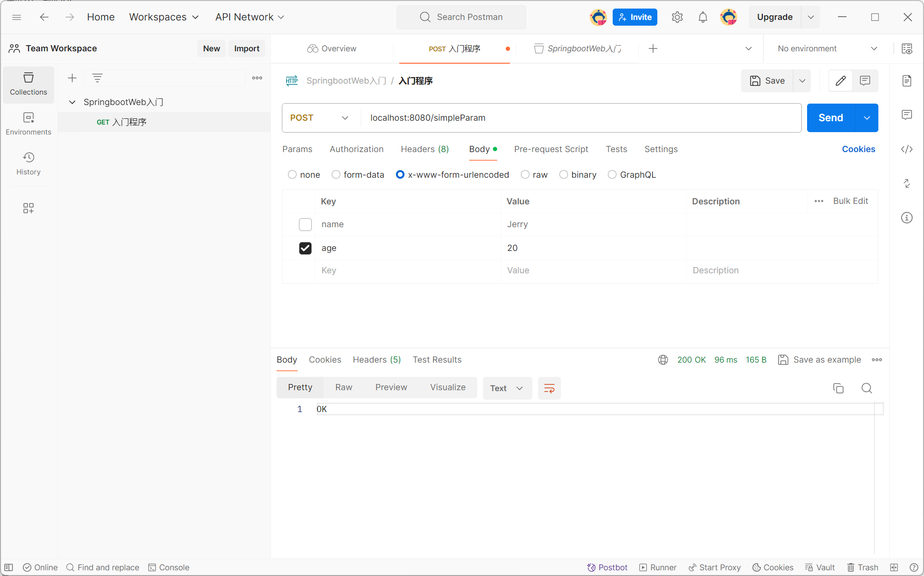Viewport: 924px width, 576px height.
Task: Open No environment selector
Action: point(828,48)
